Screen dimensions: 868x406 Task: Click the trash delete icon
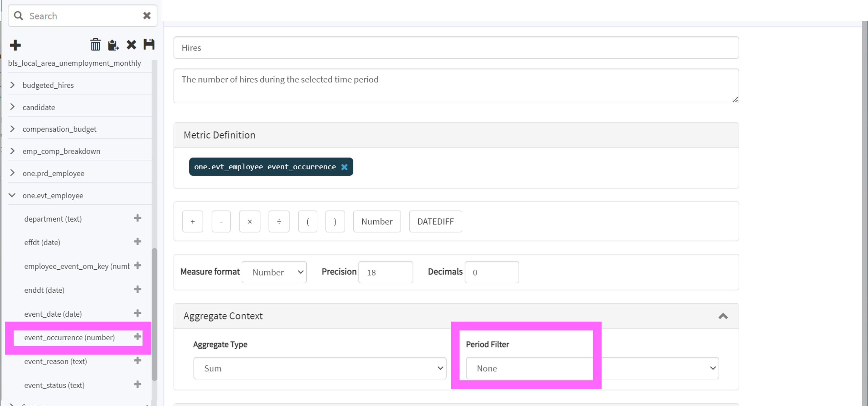(x=95, y=44)
